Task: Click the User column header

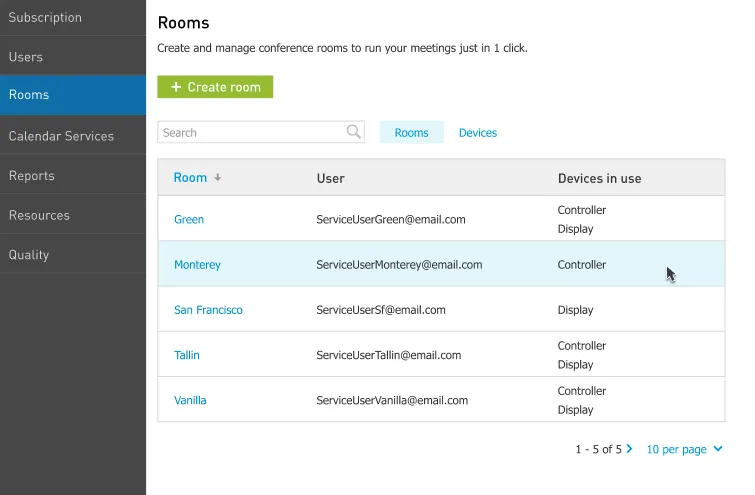Action: [330, 178]
